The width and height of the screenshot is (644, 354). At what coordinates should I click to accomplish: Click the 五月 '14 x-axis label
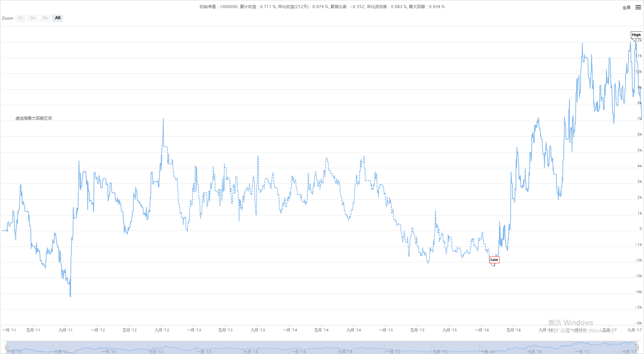pyautogui.click(x=322, y=330)
